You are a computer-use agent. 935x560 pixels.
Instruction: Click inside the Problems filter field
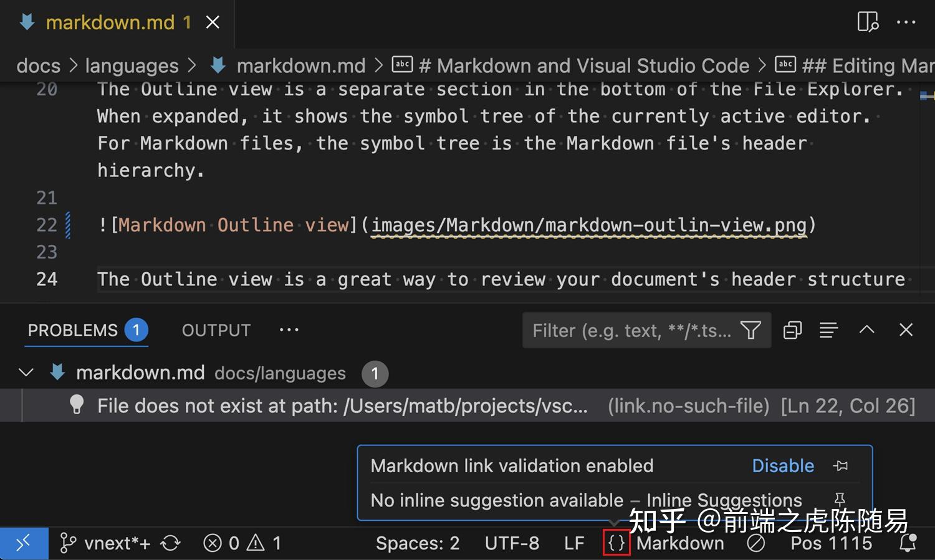tap(623, 330)
